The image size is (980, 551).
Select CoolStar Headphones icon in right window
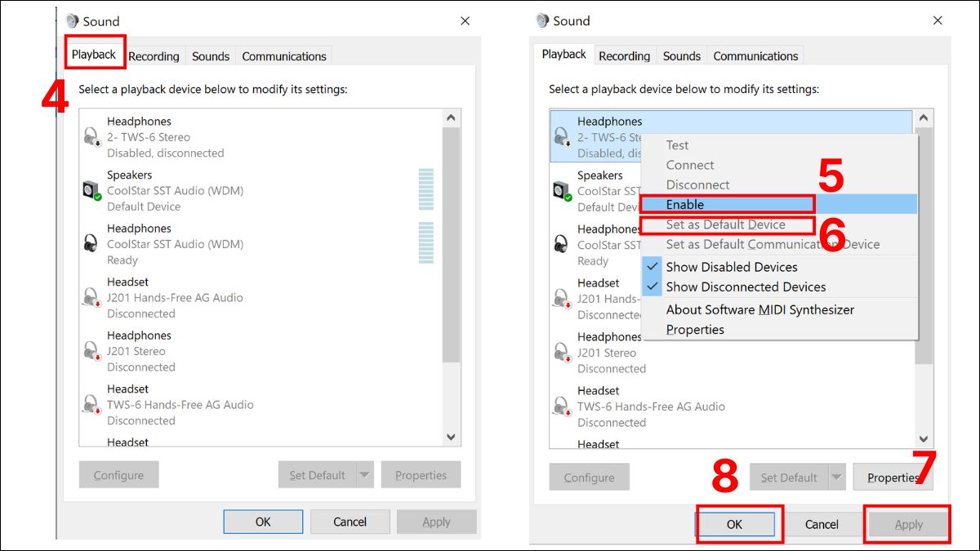click(x=561, y=245)
